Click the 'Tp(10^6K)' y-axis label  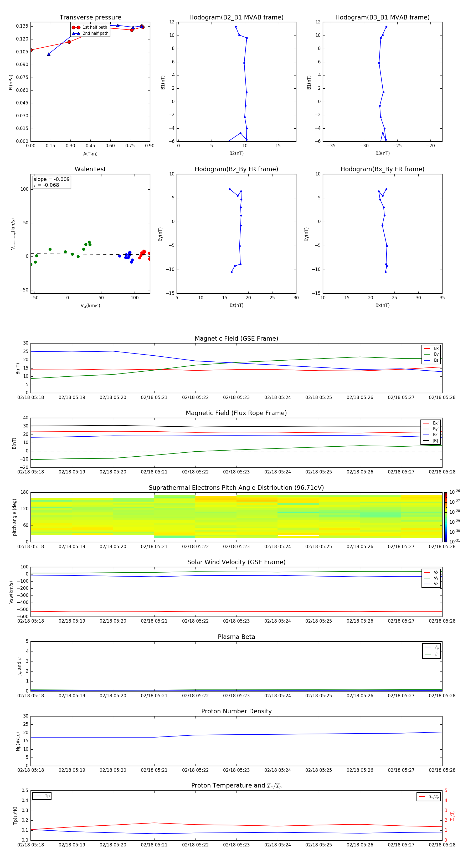coord(15,815)
